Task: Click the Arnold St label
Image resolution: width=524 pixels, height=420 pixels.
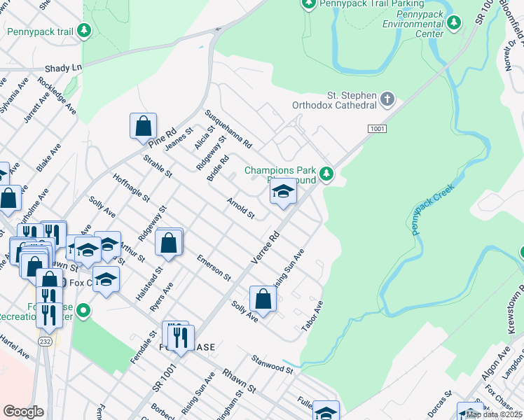Action: click(241, 209)
